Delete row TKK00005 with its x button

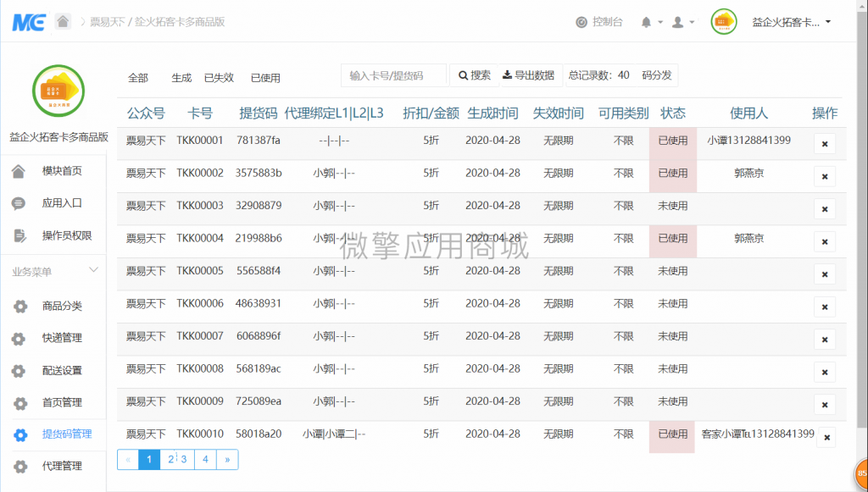(825, 274)
